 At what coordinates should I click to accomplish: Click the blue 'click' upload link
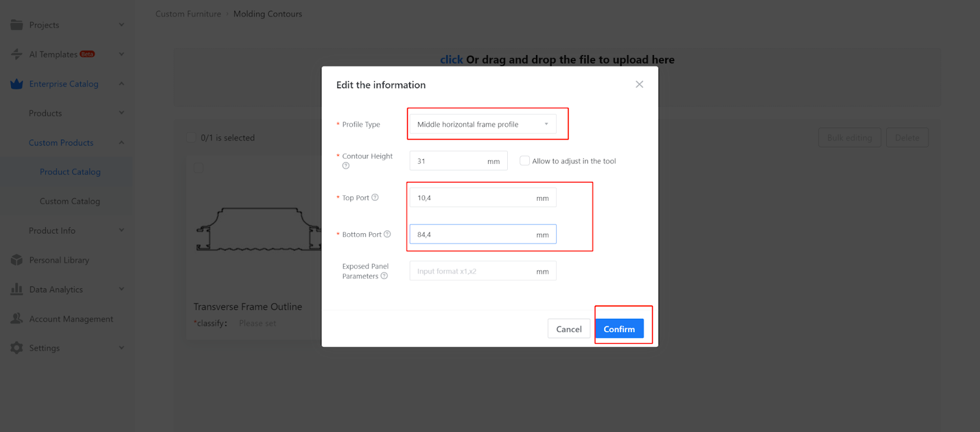click(451, 60)
